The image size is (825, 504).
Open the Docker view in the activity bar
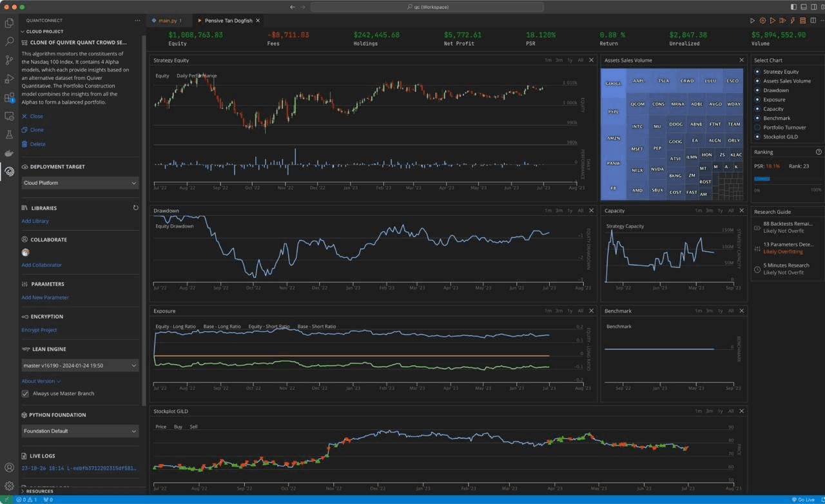click(x=9, y=153)
